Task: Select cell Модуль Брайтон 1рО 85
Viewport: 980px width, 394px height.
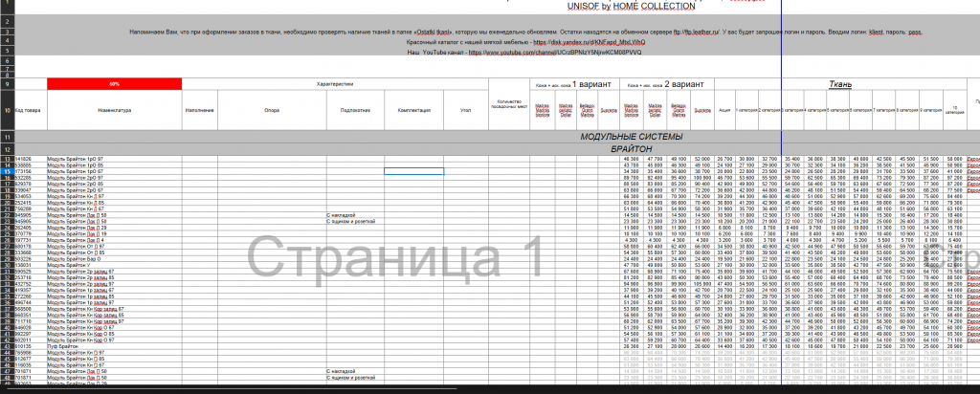Action: click(x=115, y=165)
